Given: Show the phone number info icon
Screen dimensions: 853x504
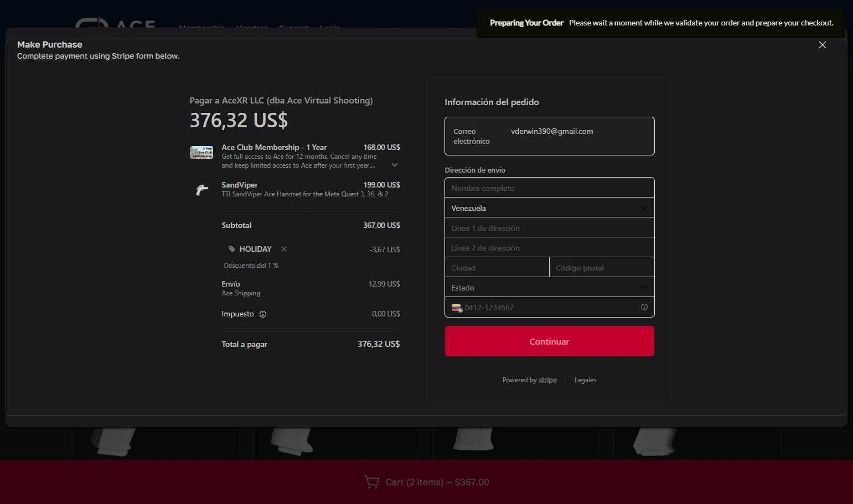Looking at the screenshot, I should coord(644,307).
